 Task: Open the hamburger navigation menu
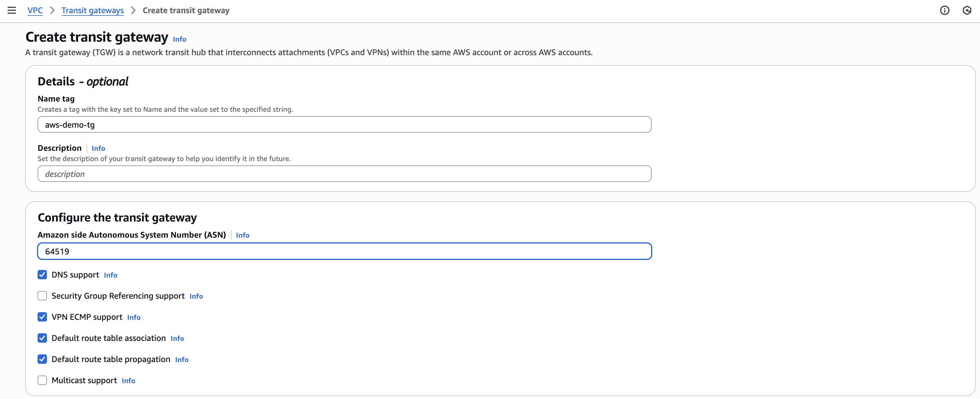tap(12, 10)
